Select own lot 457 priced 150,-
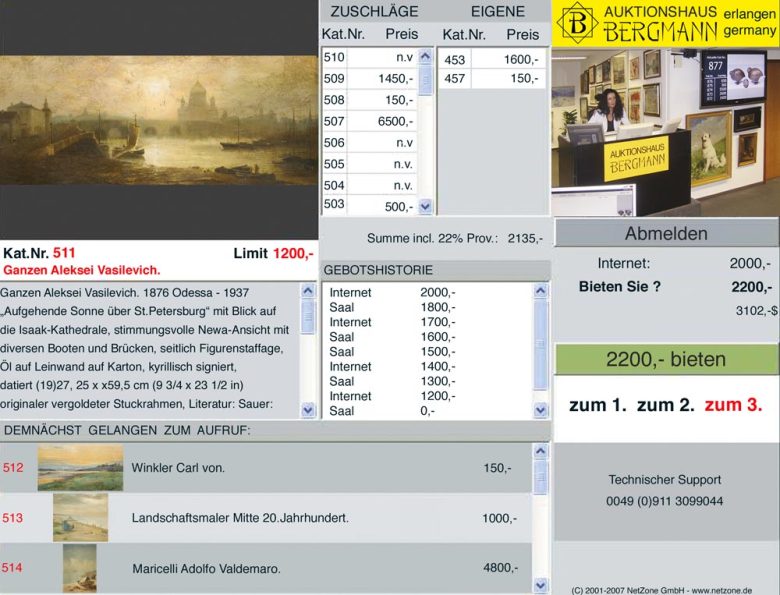The width and height of the screenshot is (780, 595). 491,79
